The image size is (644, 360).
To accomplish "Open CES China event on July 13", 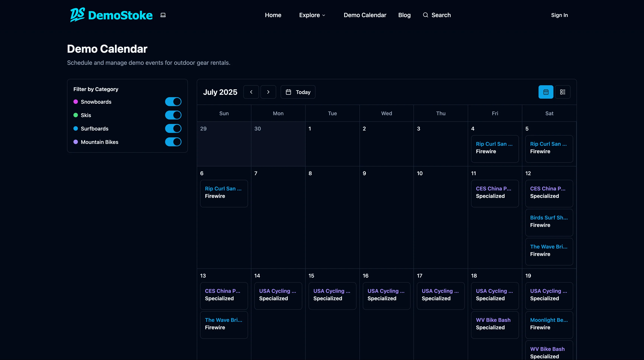I will click(224, 296).
